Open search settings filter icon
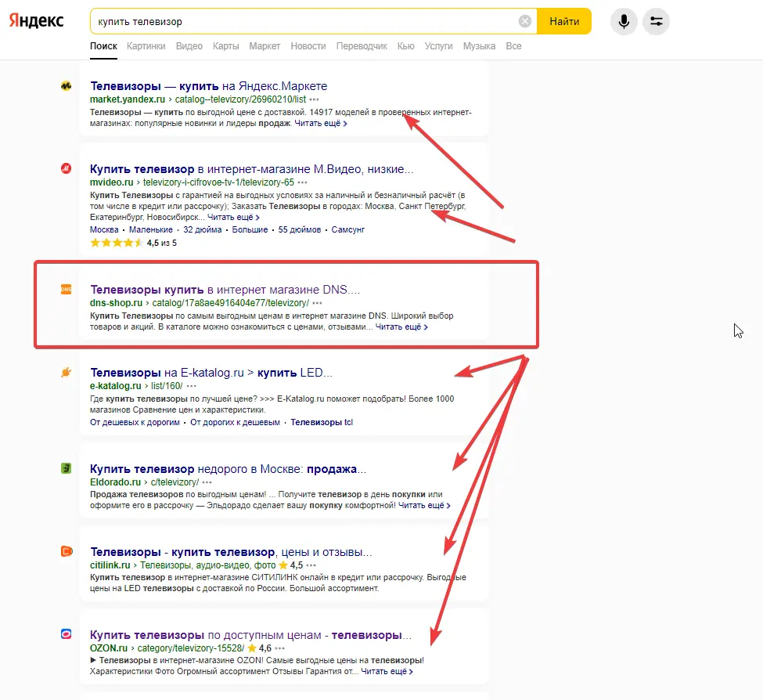The image size is (763, 700). (656, 21)
